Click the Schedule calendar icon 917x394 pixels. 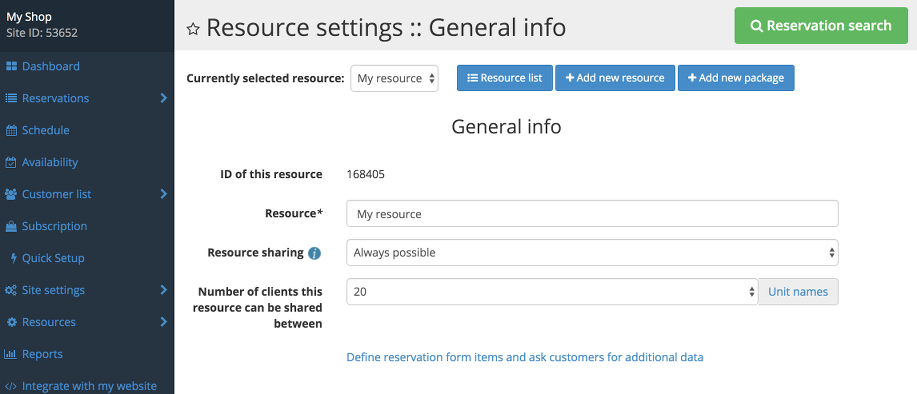(11, 130)
